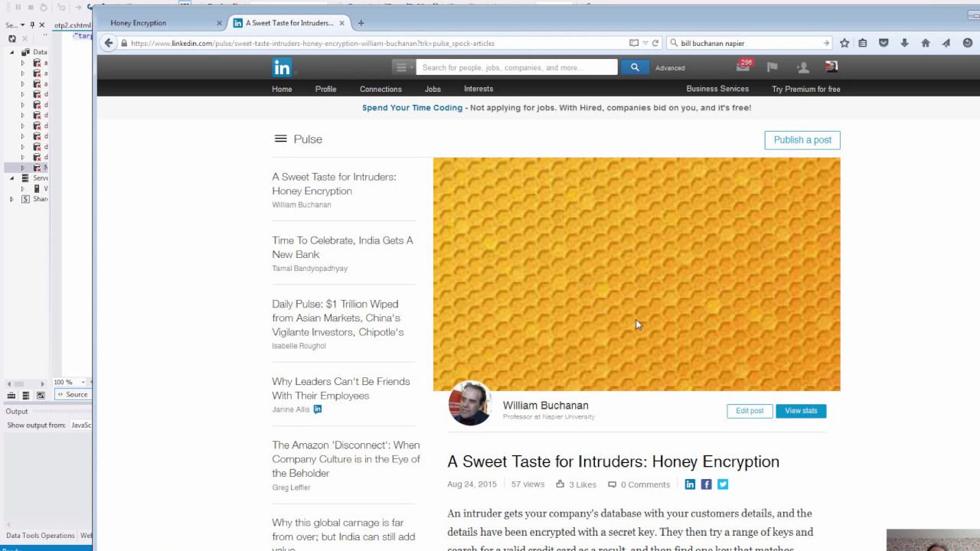Open the notifications flag icon

click(x=773, y=67)
